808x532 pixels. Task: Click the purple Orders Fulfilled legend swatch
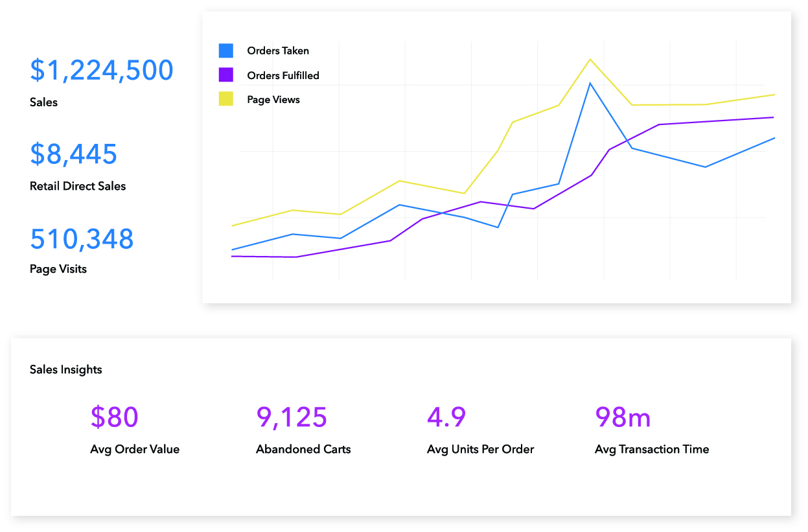tap(225, 75)
